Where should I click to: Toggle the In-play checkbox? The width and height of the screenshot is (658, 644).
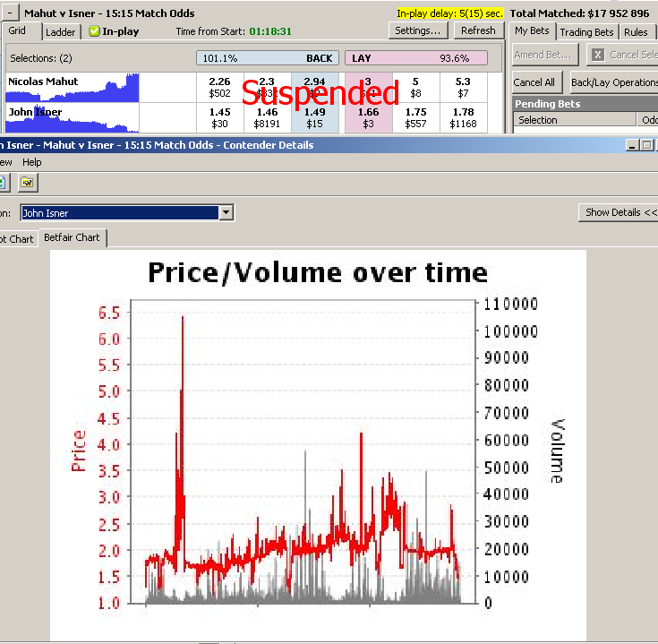pos(94,31)
